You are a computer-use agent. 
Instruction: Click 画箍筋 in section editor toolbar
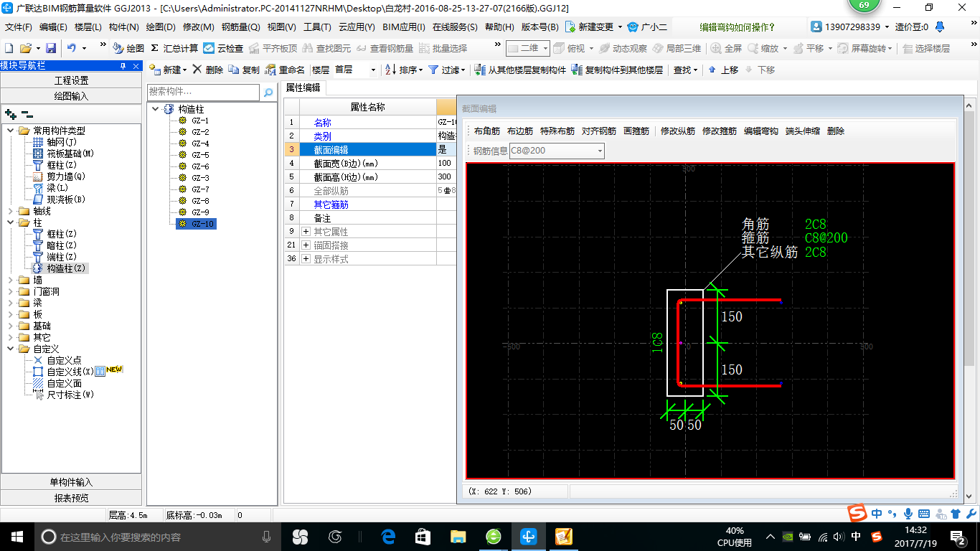click(x=636, y=131)
